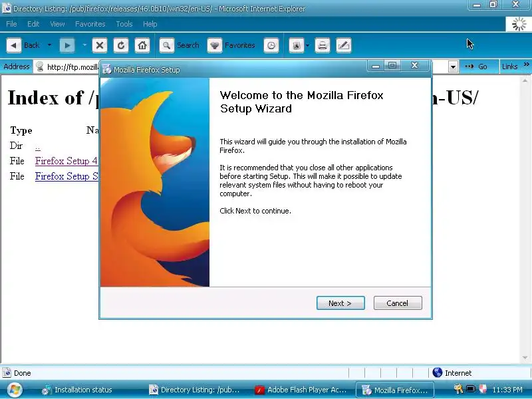Screen dimensions: 532x399
Task: Open the History clock icon
Action: coord(271,45)
